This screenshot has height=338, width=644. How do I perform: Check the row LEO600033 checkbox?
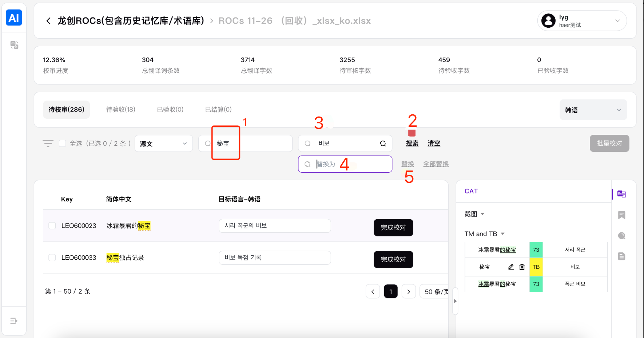pos(52,258)
